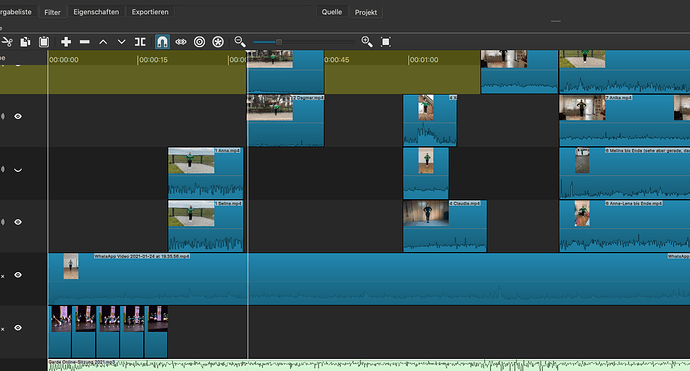
Task: Click the timeline zoom slider handle
Action: (279, 42)
